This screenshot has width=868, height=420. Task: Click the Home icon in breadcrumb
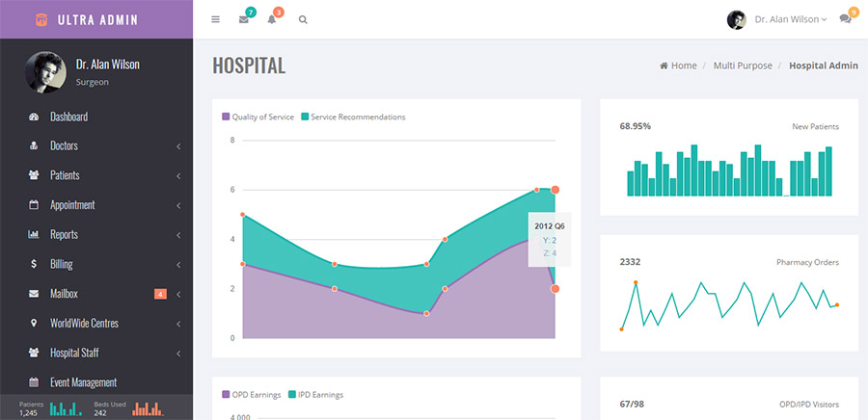[664, 66]
